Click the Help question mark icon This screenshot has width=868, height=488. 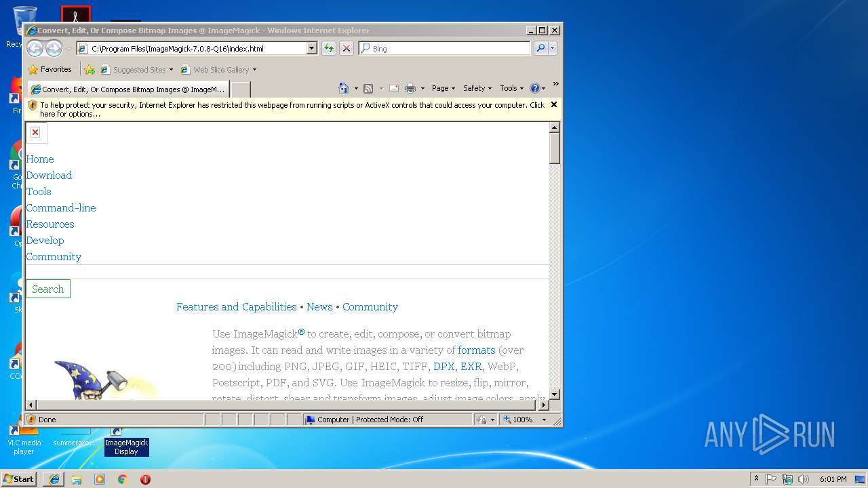pyautogui.click(x=534, y=88)
